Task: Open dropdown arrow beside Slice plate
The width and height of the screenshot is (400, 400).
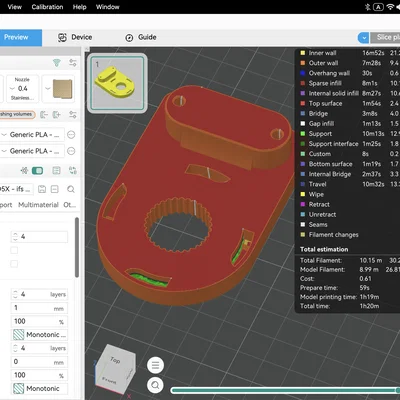Action: [363, 38]
